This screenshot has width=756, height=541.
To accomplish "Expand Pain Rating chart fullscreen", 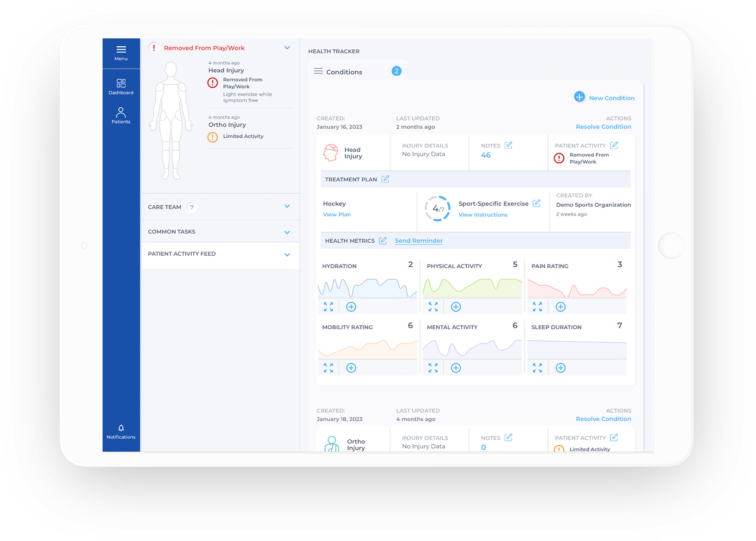I will pos(537,307).
